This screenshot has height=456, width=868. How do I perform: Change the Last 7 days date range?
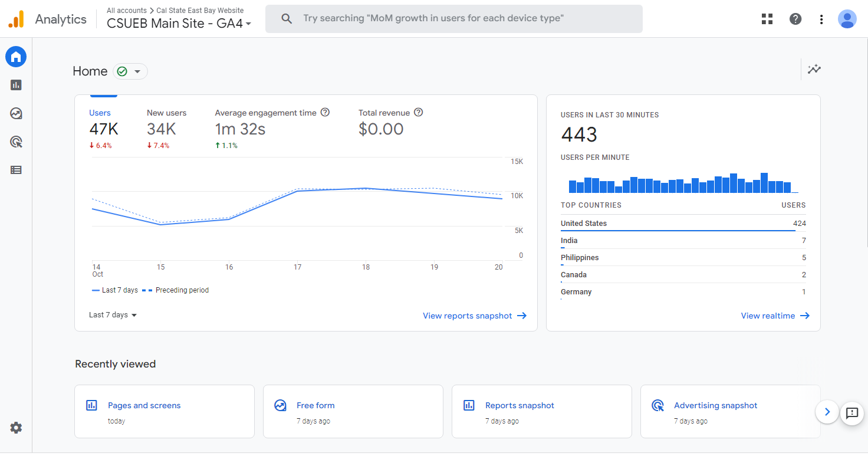[x=113, y=315]
